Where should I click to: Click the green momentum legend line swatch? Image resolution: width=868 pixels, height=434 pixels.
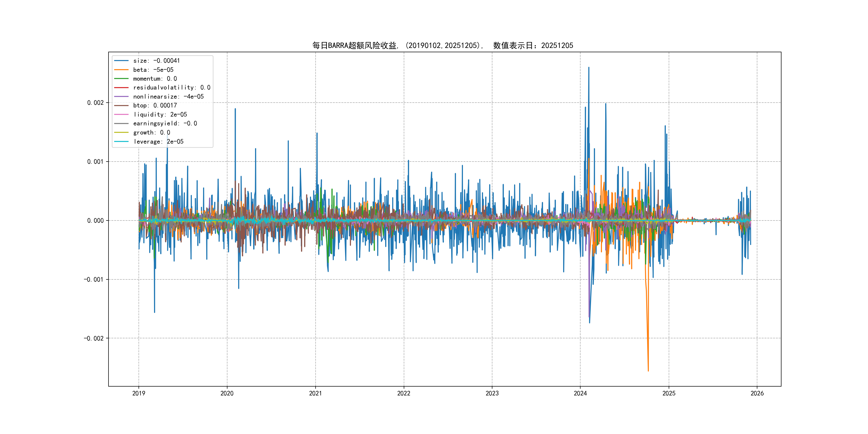(121, 78)
